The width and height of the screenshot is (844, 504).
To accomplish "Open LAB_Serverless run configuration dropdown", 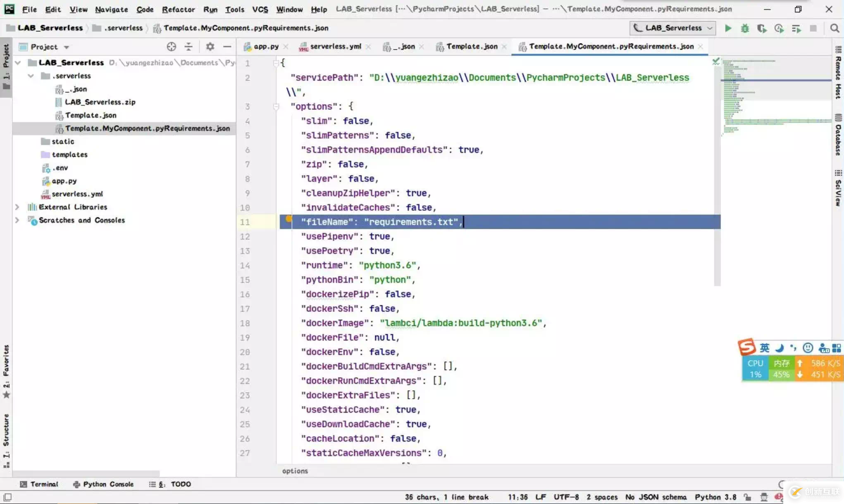I will click(x=673, y=28).
